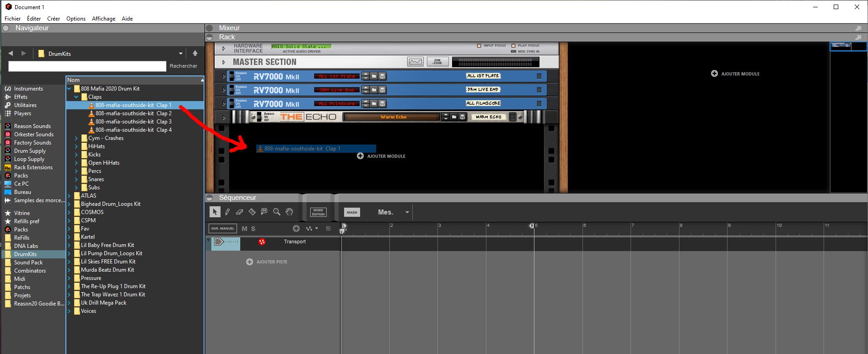Save patch on ALL FilmScore RV7000
The height and width of the screenshot is (354, 868).
point(382,103)
